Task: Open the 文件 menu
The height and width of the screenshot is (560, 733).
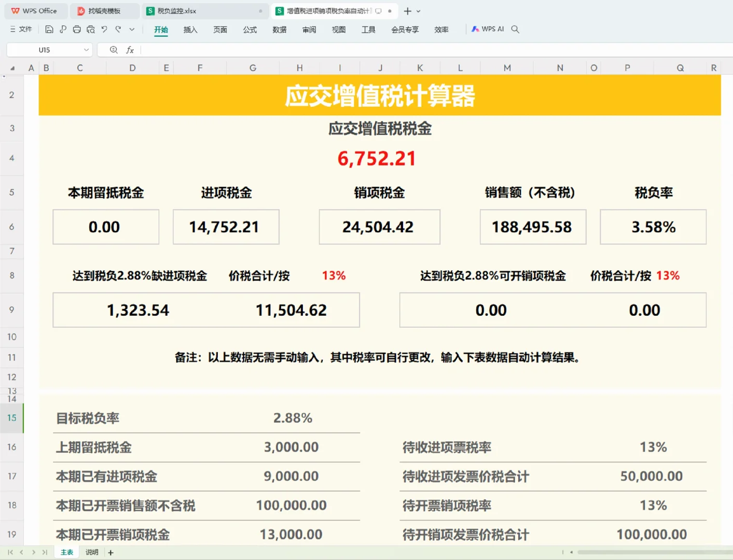Action: [x=21, y=29]
